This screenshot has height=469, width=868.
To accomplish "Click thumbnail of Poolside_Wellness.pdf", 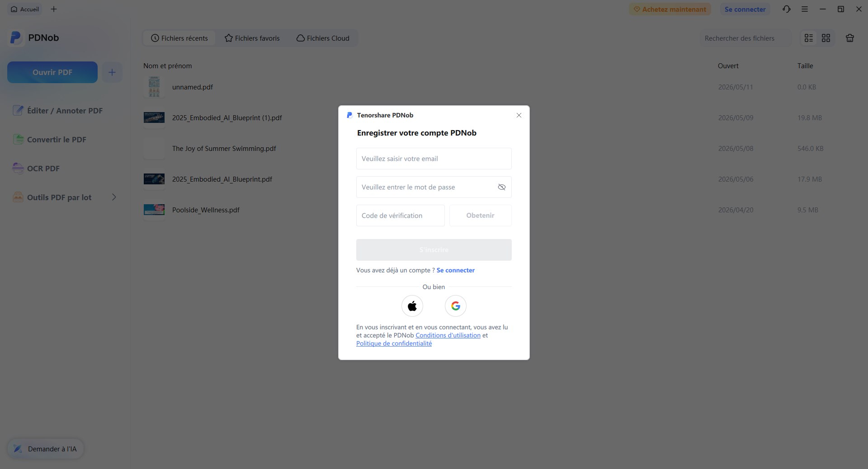I will (x=154, y=210).
